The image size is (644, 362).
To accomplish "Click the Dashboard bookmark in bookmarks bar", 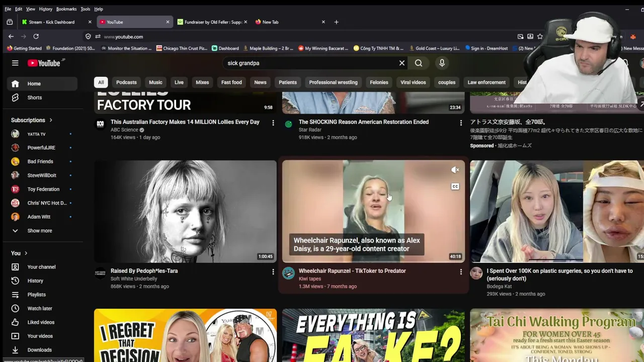I will coord(225,48).
